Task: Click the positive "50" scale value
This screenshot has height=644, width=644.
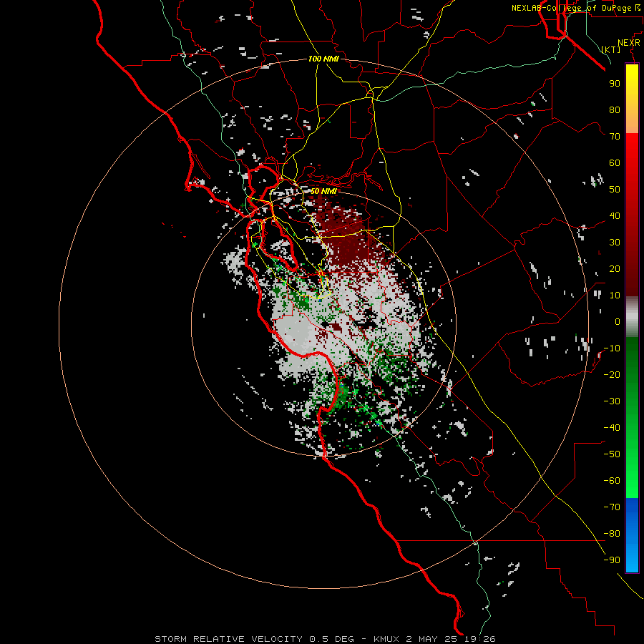Action: (x=615, y=190)
